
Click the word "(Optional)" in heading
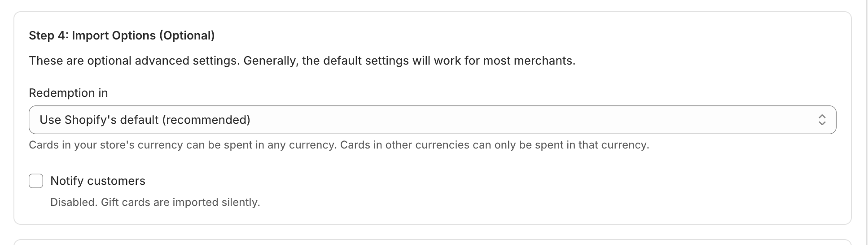pyautogui.click(x=187, y=35)
